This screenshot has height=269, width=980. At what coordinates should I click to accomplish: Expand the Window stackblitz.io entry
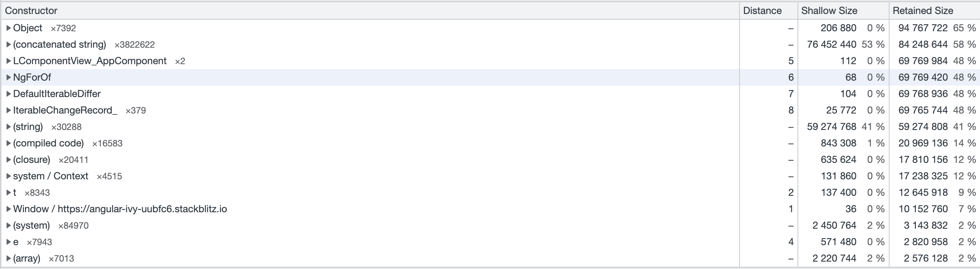9,209
